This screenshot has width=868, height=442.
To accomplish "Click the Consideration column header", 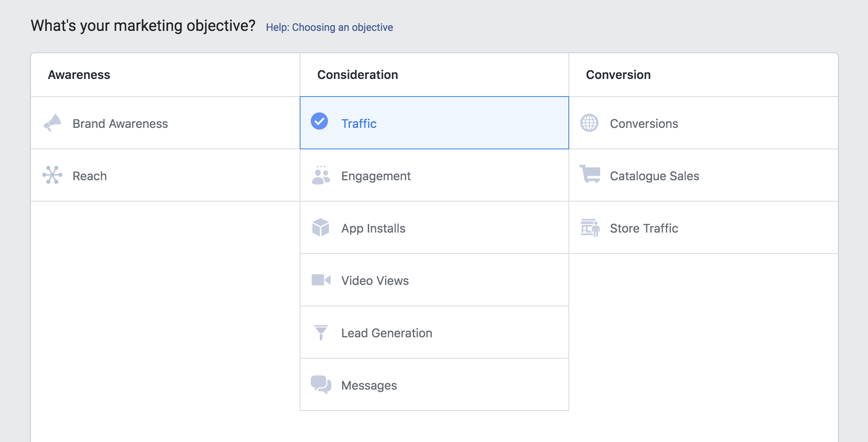I will 358,75.
